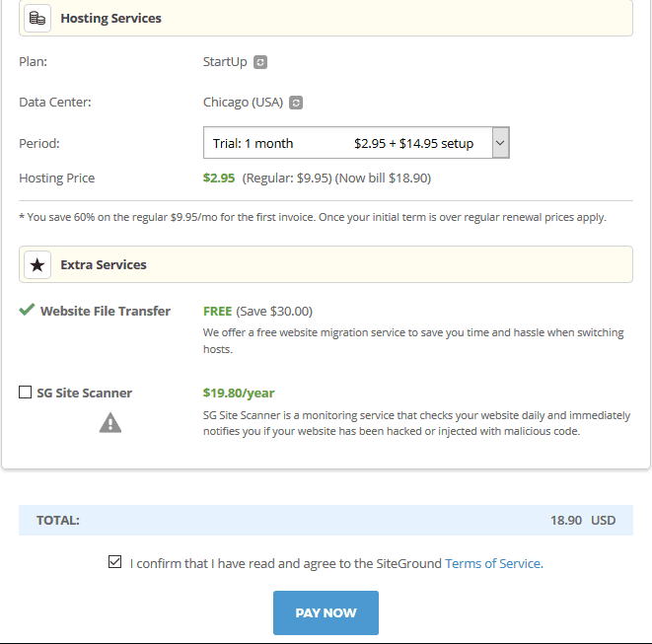
Task: Click the arrow button on the Period selector
Action: [x=500, y=143]
